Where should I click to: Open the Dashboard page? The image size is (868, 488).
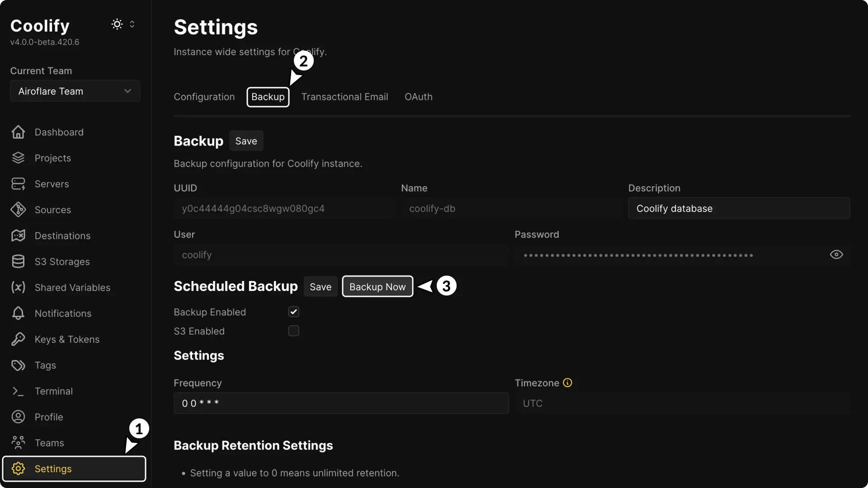(59, 132)
